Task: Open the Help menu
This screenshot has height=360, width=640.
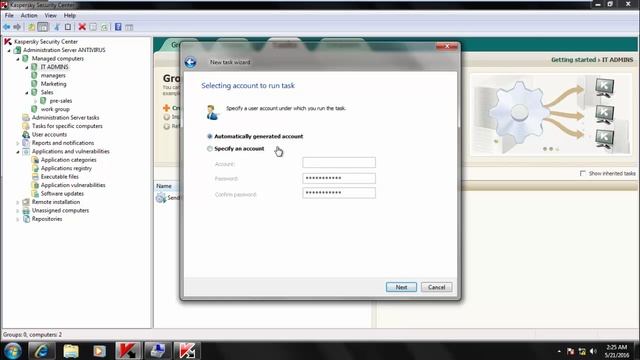Action: click(69, 16)
